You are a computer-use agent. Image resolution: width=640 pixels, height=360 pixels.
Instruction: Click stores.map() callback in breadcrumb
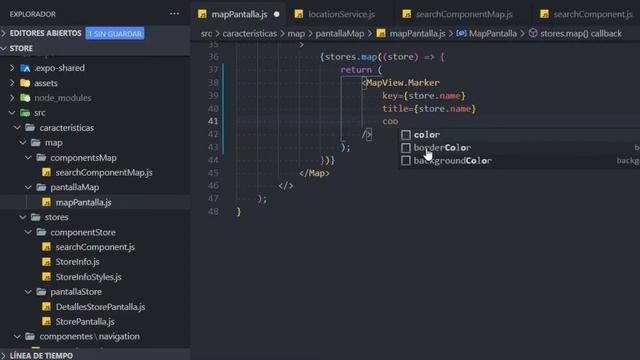point(581,33)
